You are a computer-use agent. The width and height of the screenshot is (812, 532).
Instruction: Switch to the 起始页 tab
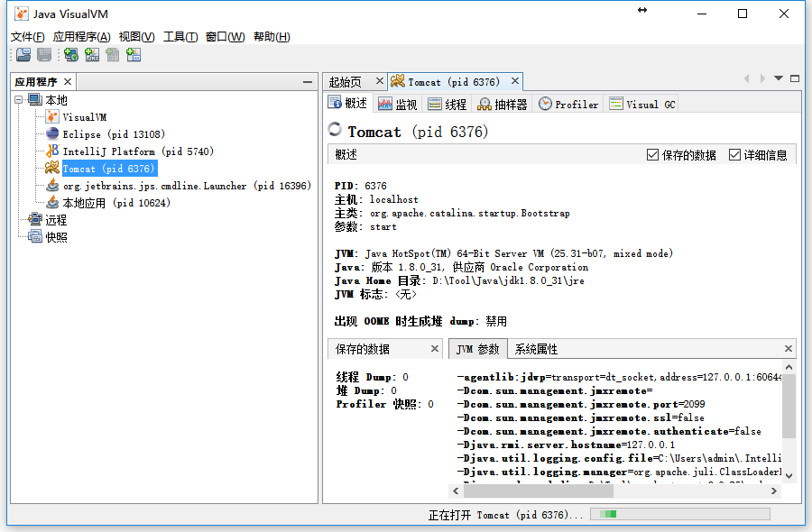tap(346, 82)
